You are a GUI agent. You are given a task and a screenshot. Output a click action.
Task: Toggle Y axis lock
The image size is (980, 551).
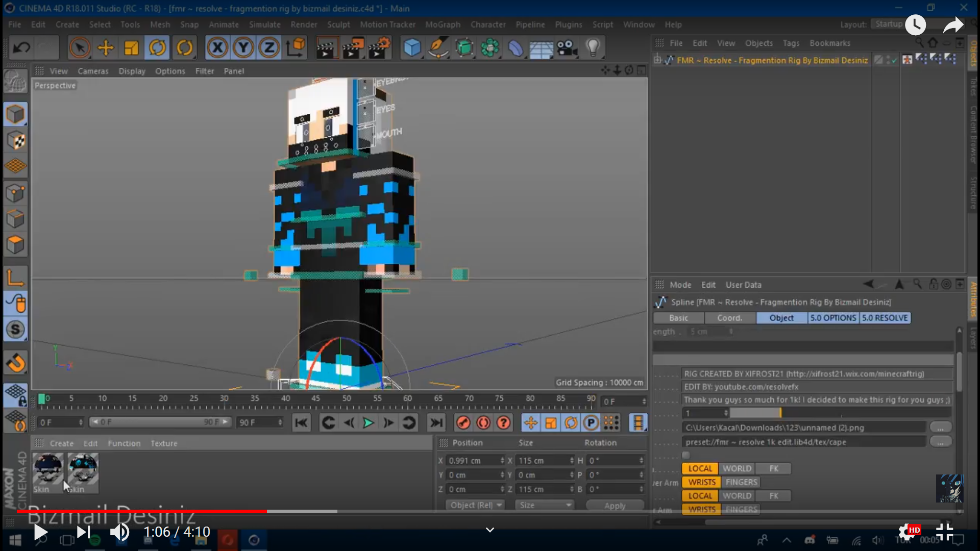pyautogui.click(x=243, y=48)
